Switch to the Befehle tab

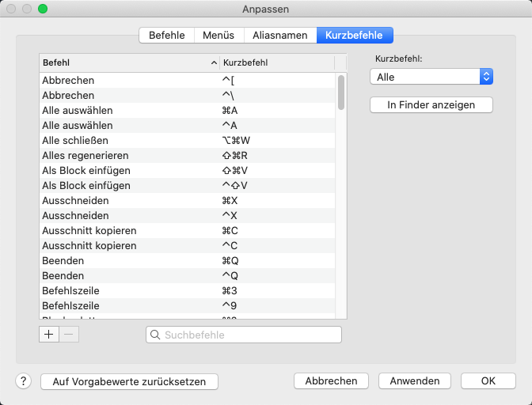point(166,35)
